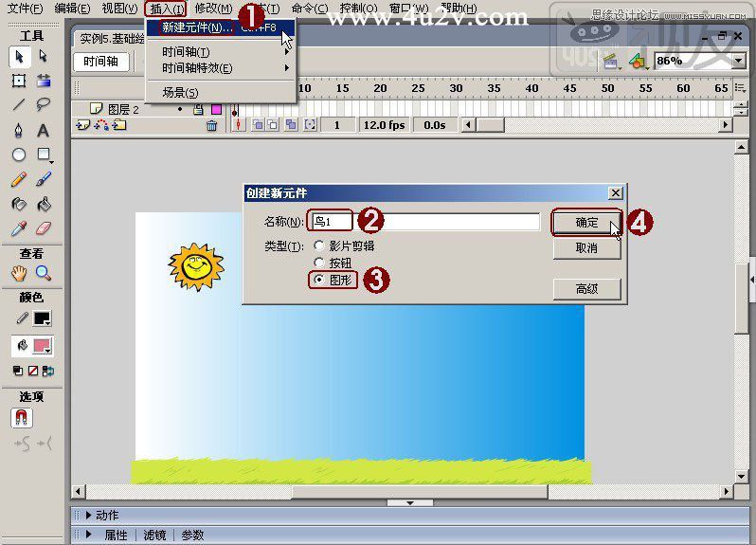Expand the 属性 panel arrow
756x545 pixels.
click(88, 535)
